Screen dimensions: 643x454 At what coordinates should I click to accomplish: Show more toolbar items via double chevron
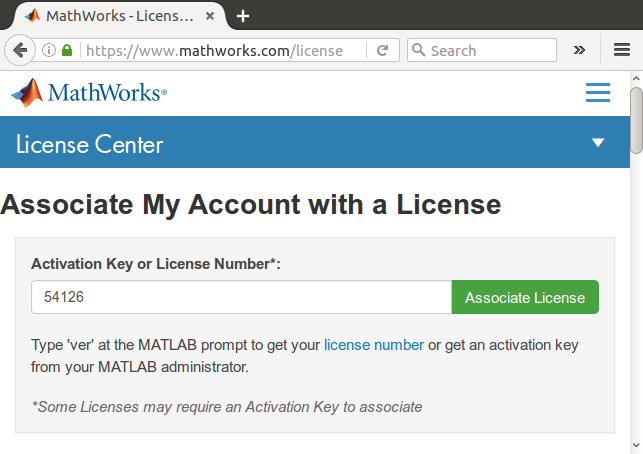[579, 50]
